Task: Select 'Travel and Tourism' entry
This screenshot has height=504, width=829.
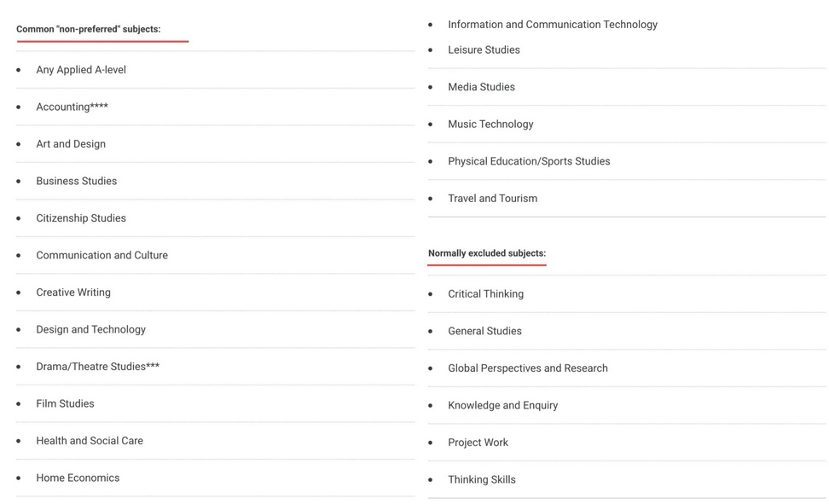Action: (x=492, y=199)
